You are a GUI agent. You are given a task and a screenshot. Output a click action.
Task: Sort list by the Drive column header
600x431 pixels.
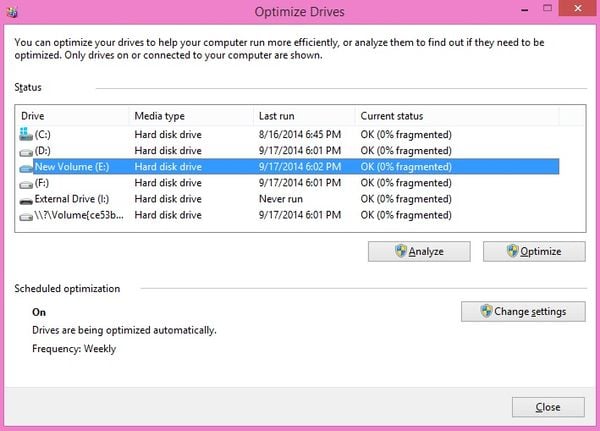coord(72,116)
